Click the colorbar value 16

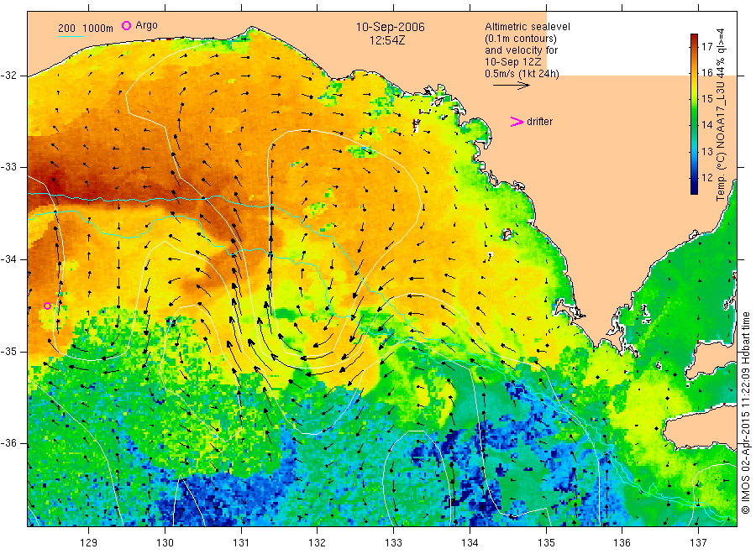(x=706, y=72)
